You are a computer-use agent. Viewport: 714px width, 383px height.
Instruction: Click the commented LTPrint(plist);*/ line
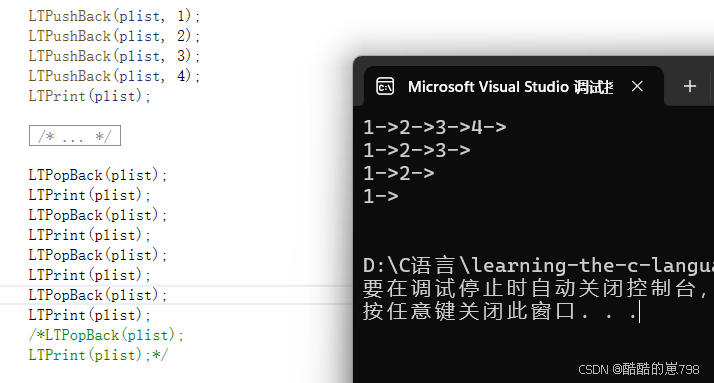tap(98, 355)
